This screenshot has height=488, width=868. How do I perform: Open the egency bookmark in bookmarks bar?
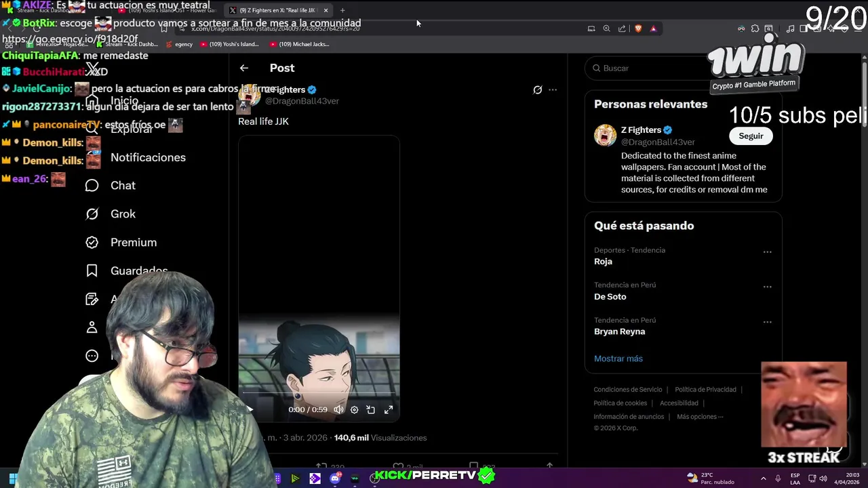(x=179, y=44)
